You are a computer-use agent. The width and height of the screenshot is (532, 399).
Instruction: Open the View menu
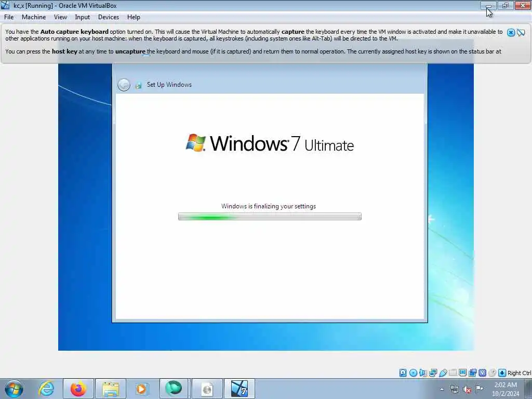(x=60, y=17)
